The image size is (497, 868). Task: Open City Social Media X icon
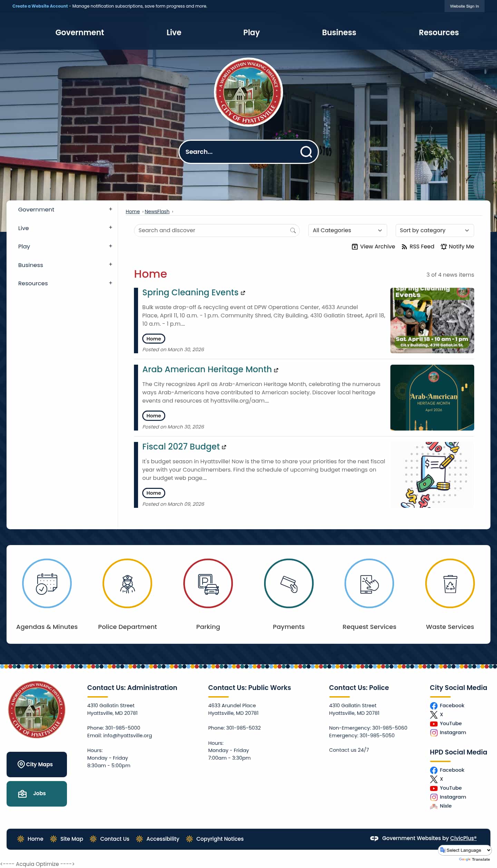click(434, 715)
